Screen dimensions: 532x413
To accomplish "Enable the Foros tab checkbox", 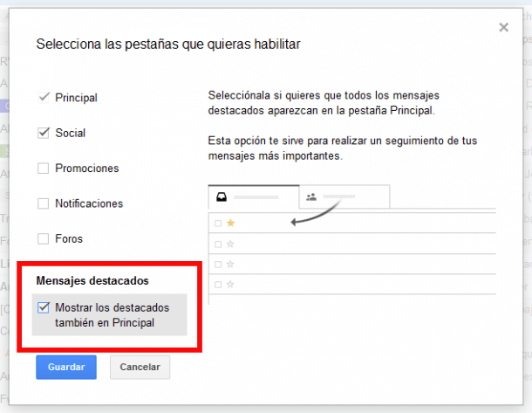I will coord(43,238).
